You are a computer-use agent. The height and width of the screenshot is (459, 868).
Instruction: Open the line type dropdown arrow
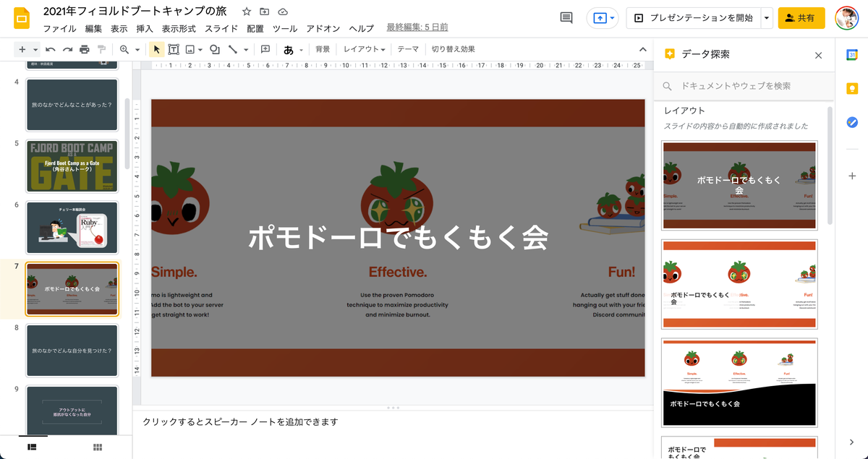coord(246,49)
